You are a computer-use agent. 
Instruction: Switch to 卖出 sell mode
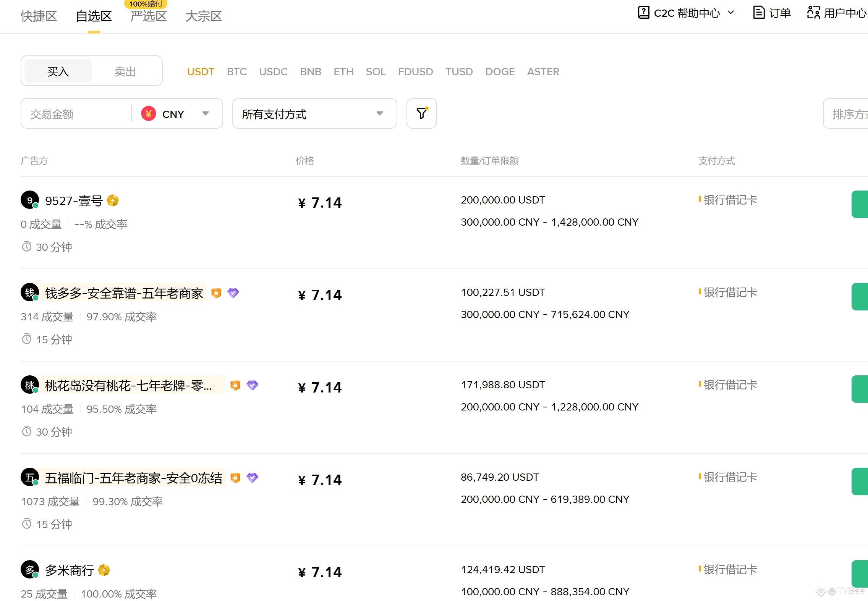click(125, 71)
